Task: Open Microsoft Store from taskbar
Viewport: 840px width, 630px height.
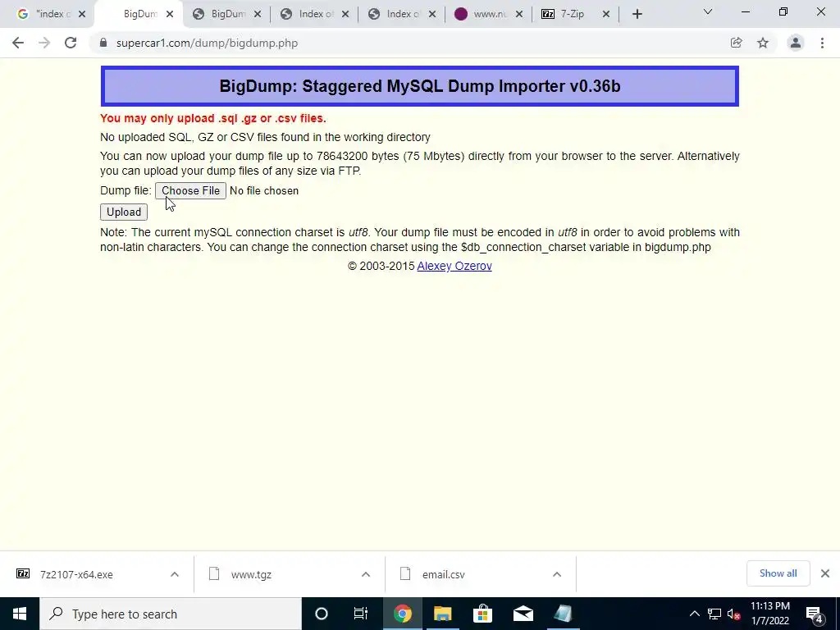Action: (x=482, y=614)
